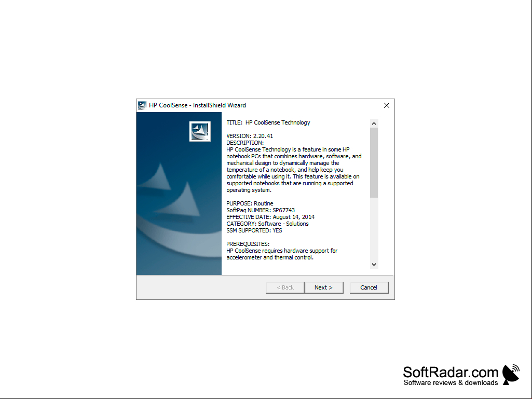Click the window title "HP CoolSense - InstallShield Wizard"

[x=197, y=105]
